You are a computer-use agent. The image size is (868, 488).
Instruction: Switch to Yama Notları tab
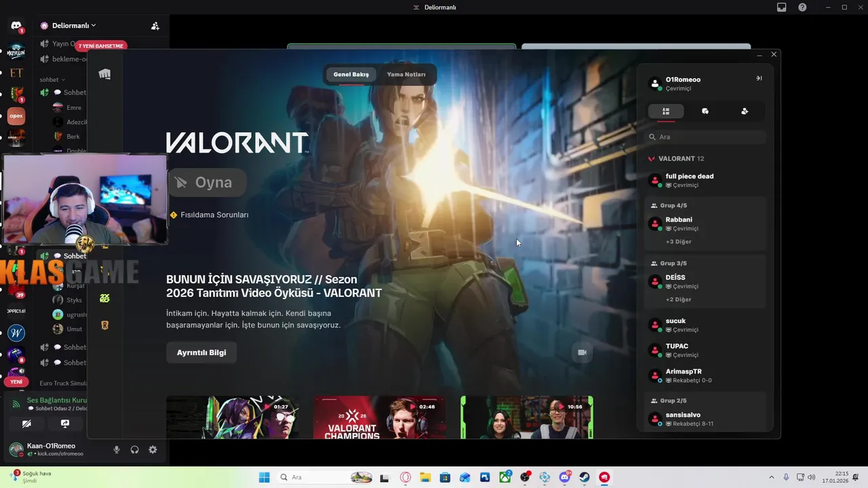pyautogui.click(x=406, y=75)
